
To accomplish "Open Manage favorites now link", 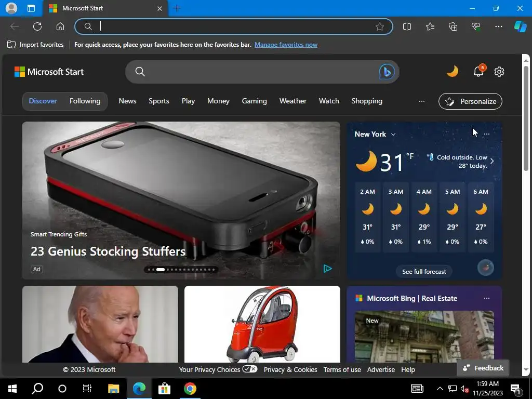I will [286, 45].
